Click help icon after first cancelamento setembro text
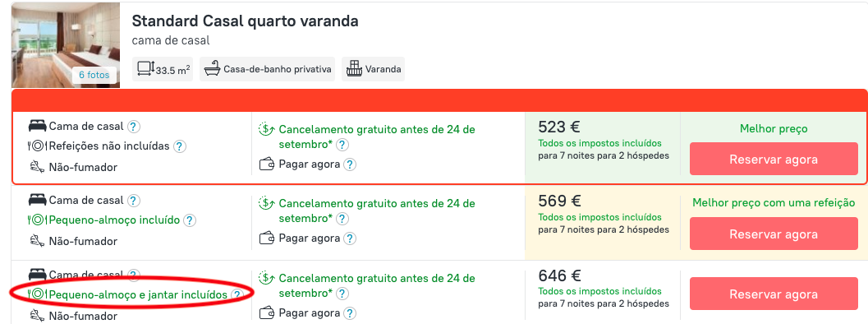The image size is (868, 324). pyautogui.click(x=342, y=145)
